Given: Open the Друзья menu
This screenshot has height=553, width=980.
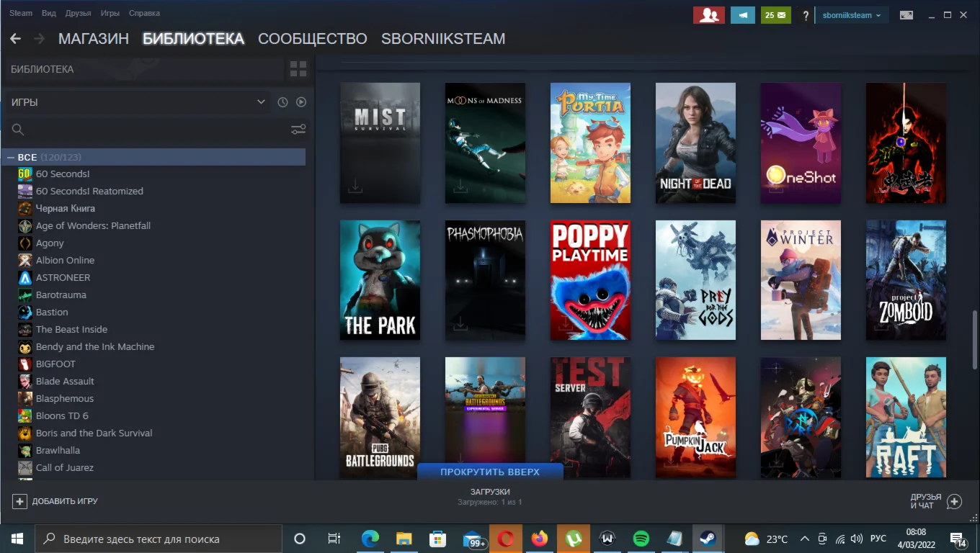Looking at the screenshot, I should click(78, 13).
